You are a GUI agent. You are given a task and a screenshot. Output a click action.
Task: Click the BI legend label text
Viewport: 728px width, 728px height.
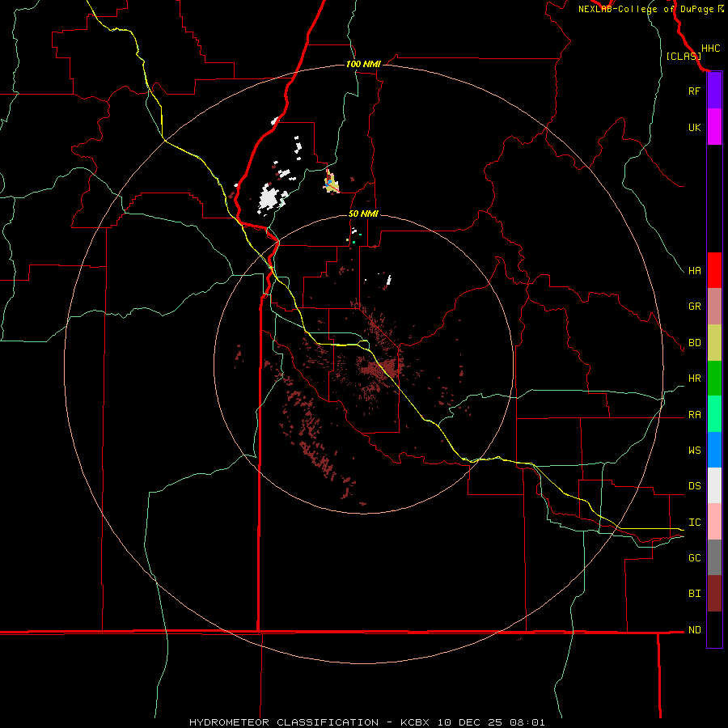click(x=694, y=594)
